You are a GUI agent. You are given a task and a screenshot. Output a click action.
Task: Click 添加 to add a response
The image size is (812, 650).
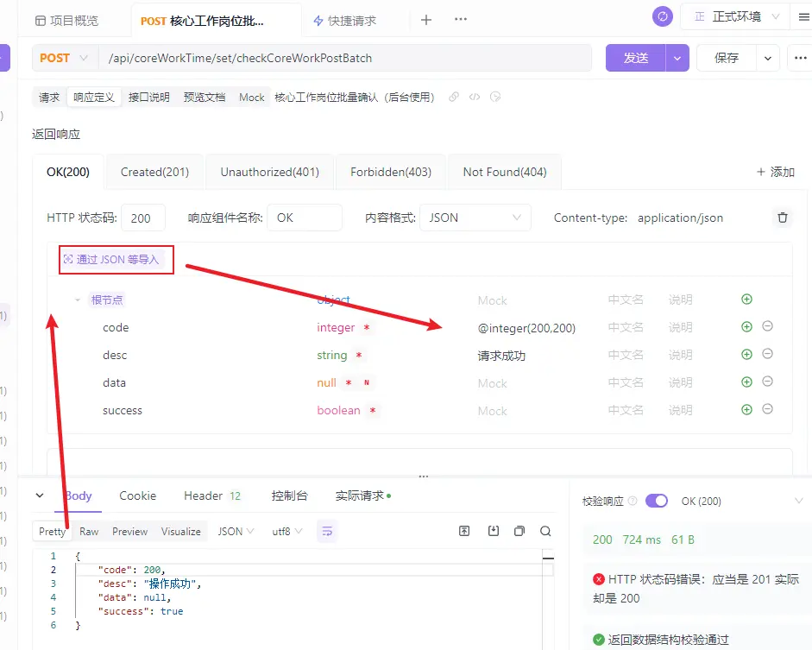(x=775, y=172)
